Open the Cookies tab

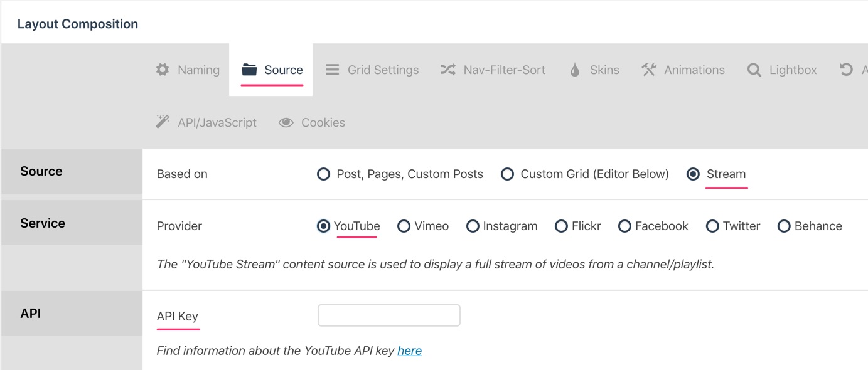pos(311,122)
